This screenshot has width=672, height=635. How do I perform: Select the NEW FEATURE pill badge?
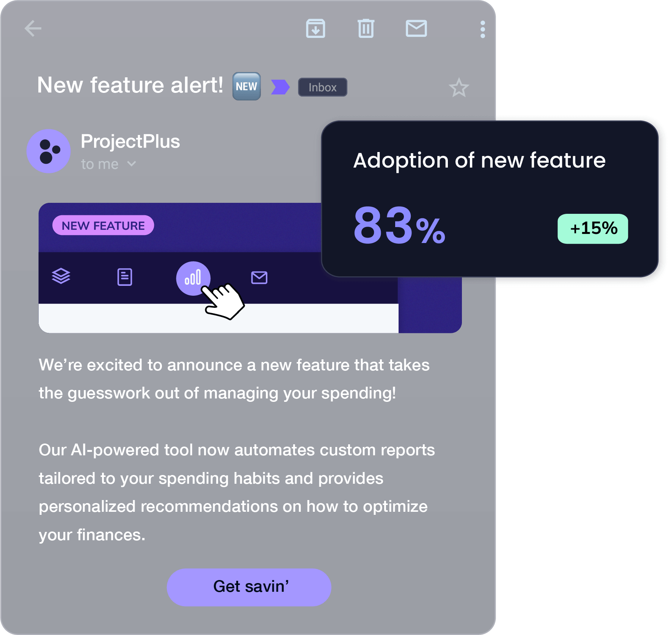tap(103, 226)
